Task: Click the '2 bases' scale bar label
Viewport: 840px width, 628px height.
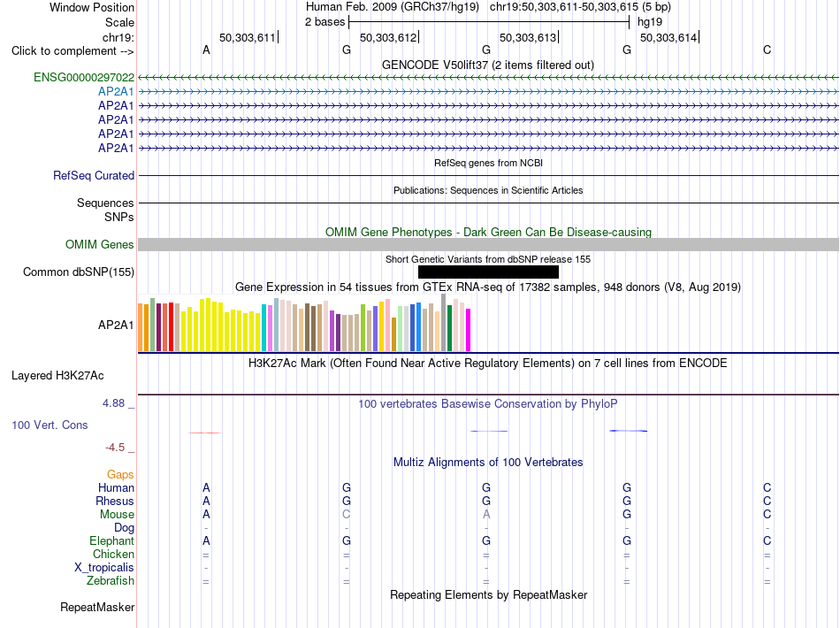Action: pos(325,22)
